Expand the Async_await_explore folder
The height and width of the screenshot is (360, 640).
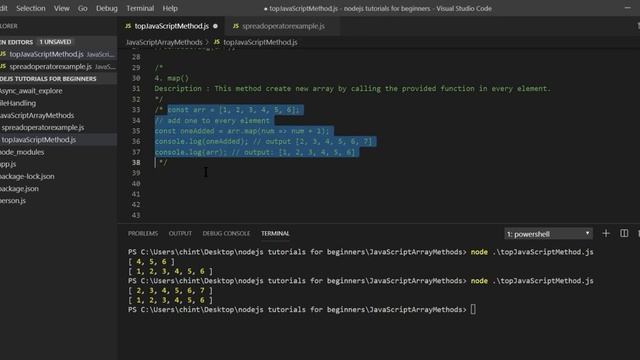click(58, 91)
